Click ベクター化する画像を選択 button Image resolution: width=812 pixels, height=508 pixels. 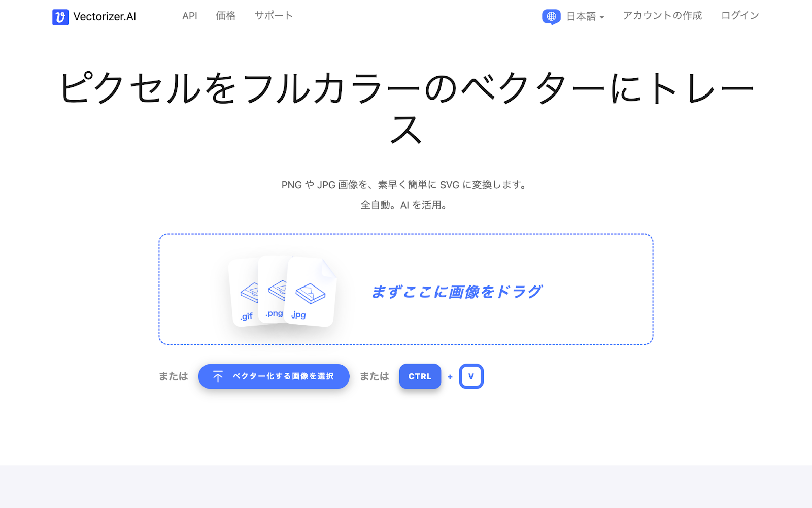coord(274,376)
